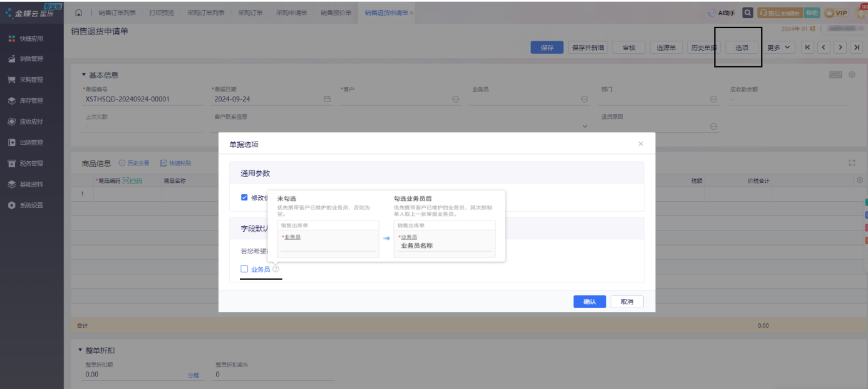Go to previous record arrow

824,47
